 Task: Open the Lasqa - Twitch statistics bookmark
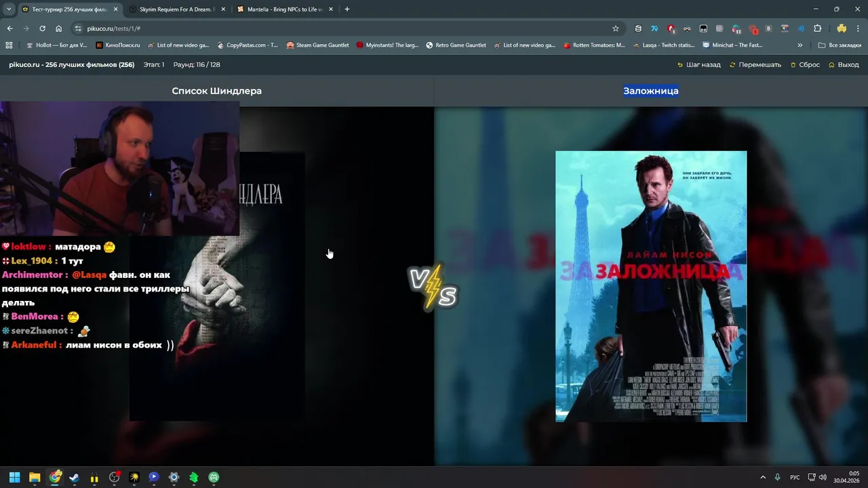coord(664,45)
